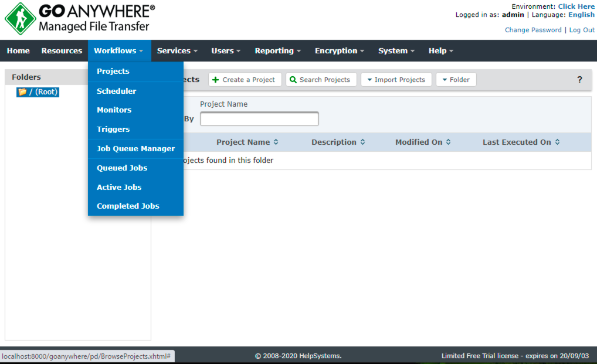Click the Log Out link

582,30
